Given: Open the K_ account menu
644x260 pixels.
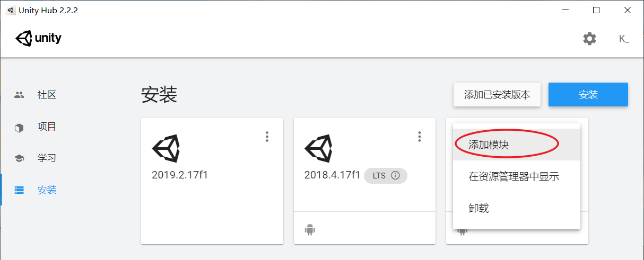Looking at the screenshot, I should click(x=624, y=39).
